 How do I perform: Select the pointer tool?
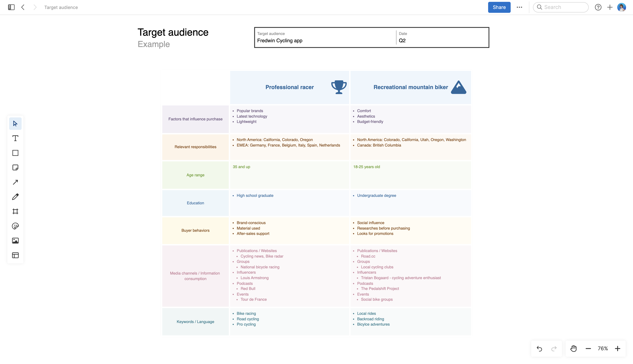[x=15, y=123]
